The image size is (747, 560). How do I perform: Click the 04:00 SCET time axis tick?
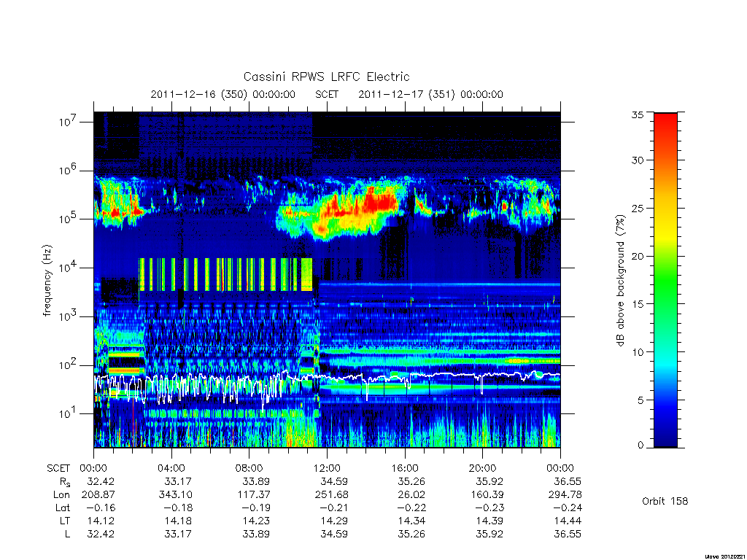click(x=171, y=468)
